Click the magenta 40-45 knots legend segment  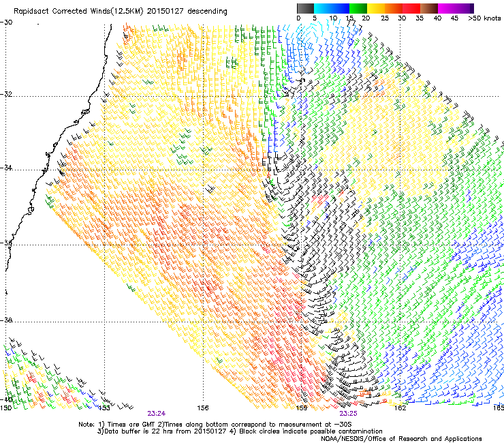point(447,8)
